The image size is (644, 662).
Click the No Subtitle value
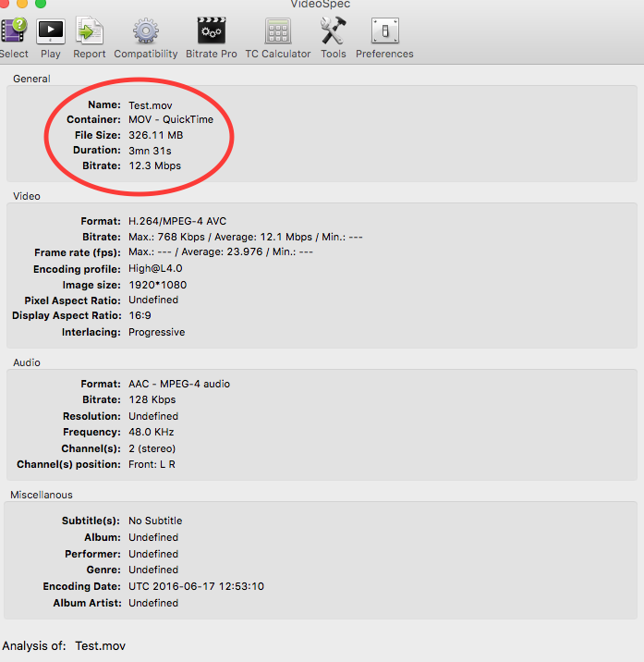click(155, 521)
